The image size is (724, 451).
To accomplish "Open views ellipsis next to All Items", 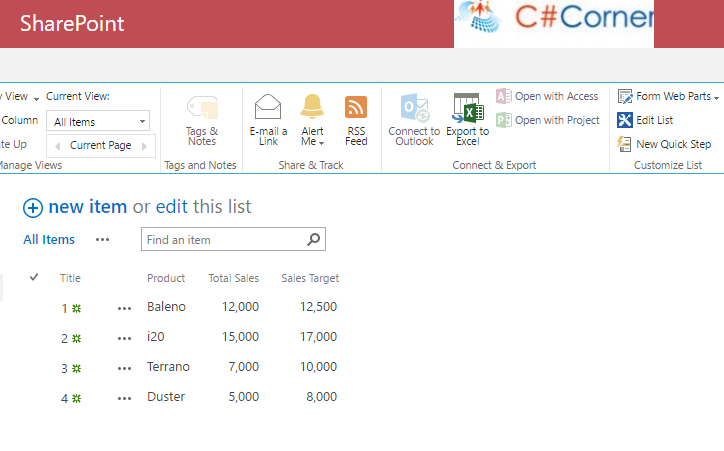I will click(x=102, y=240).
